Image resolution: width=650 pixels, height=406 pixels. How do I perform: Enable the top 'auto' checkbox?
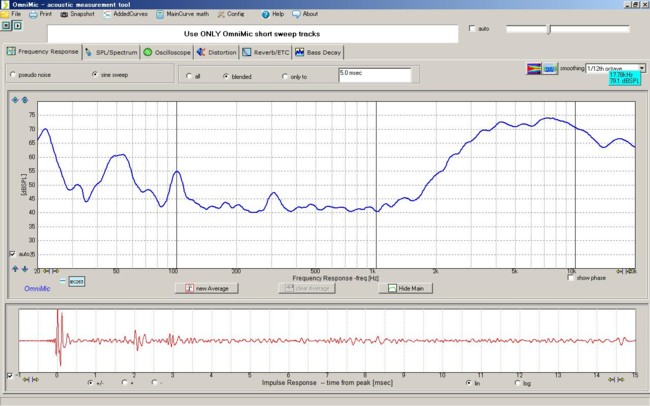click(x=472, y=28)
